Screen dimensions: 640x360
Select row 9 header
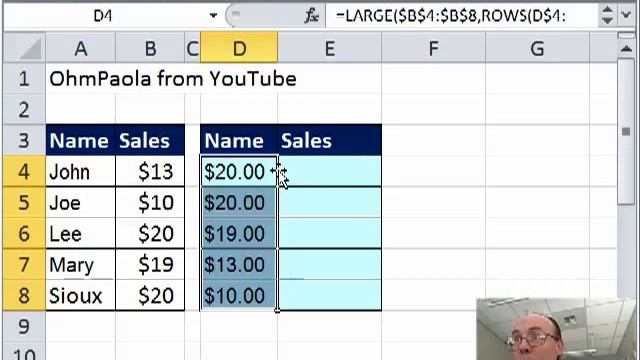24,327
